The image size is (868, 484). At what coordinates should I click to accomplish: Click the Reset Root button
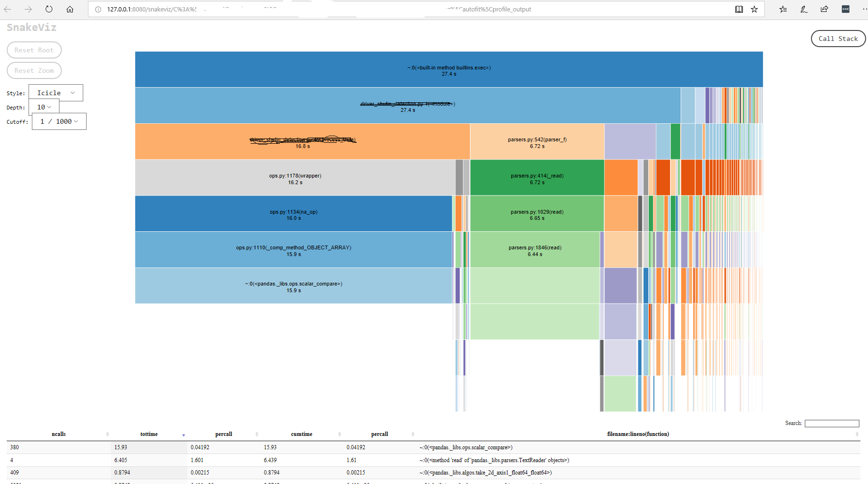[34, 50]
